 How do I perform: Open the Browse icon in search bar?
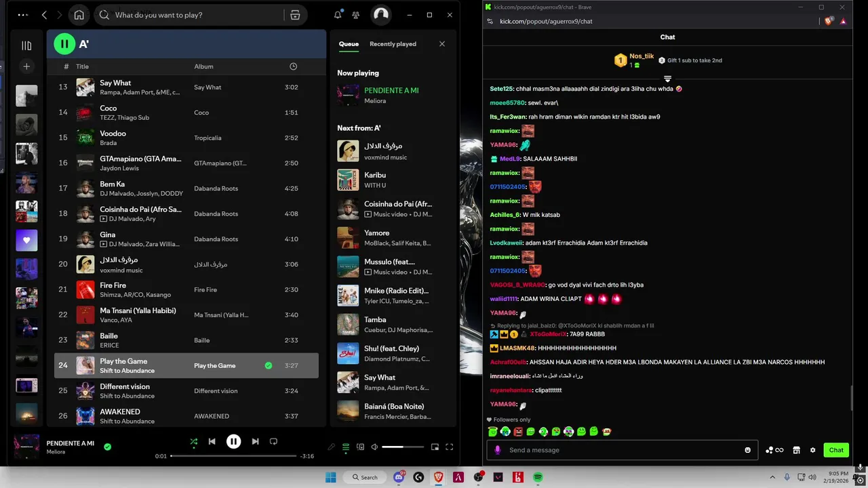(295, 15)
